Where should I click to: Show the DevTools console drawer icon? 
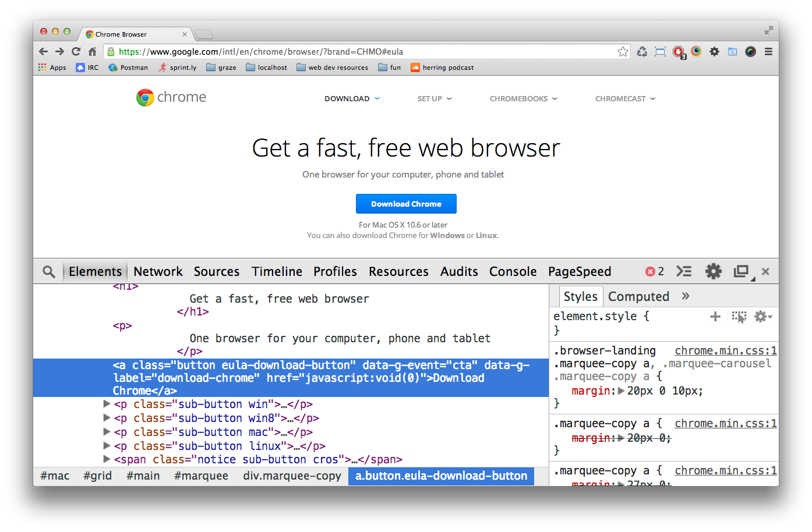point(684,272)
